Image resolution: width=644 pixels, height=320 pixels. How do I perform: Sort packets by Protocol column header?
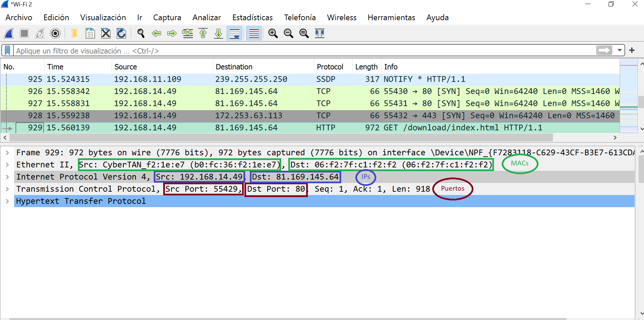point(333,67)
